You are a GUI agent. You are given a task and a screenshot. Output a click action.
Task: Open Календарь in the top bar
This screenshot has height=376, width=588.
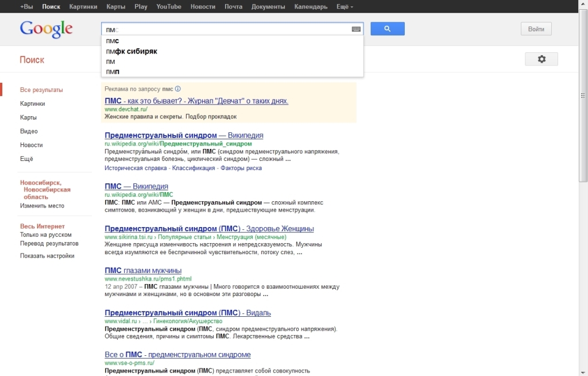[311, 6]
